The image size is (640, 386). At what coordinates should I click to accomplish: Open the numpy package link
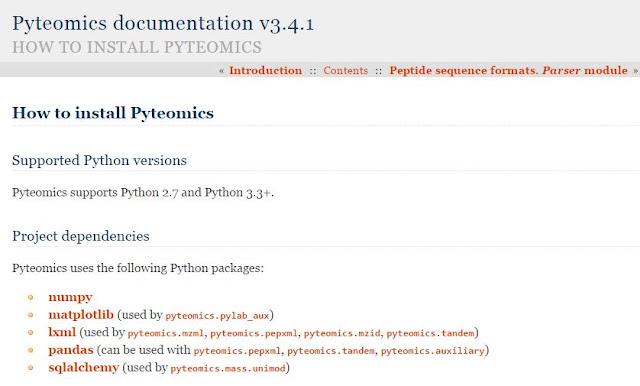pyautogui.click(x=70, y=297)
